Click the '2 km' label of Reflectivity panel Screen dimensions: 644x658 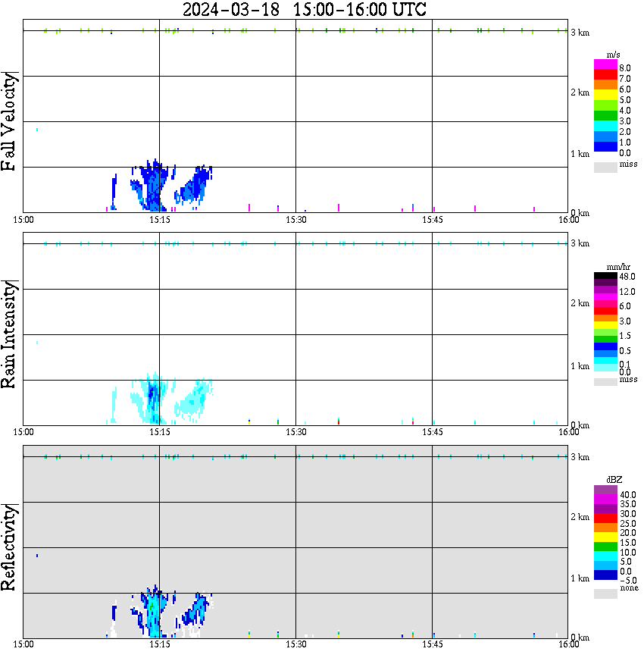[x=580, y=517]
